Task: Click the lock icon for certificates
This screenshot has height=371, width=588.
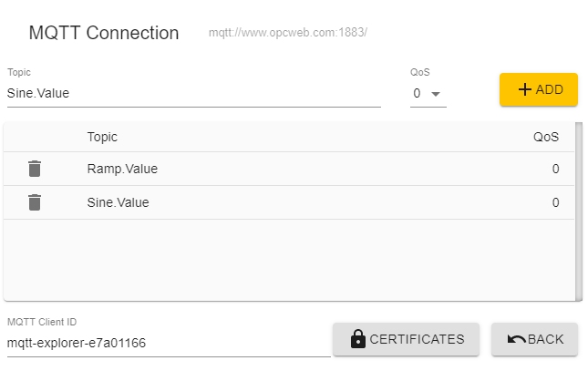Action: tap(358, 340)
